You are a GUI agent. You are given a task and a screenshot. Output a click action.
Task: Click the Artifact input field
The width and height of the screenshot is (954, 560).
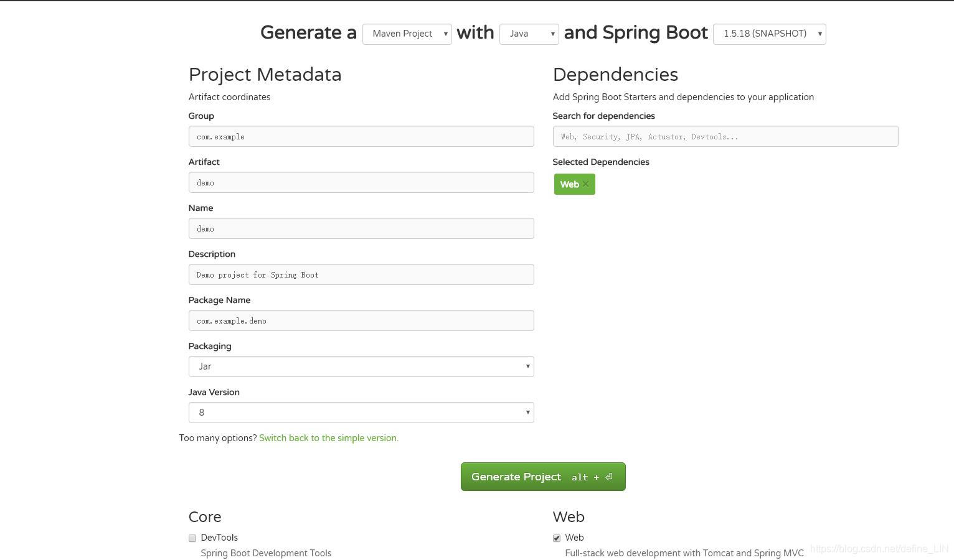point(361,182)
